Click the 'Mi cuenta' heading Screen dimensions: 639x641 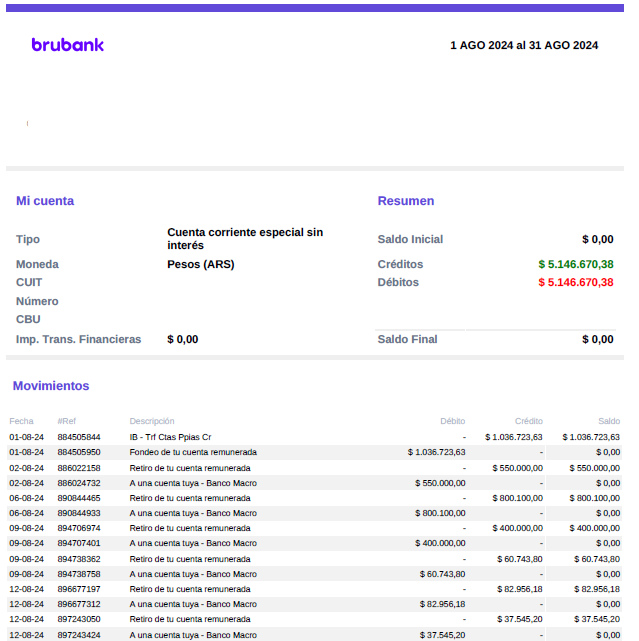pos(45,201)
